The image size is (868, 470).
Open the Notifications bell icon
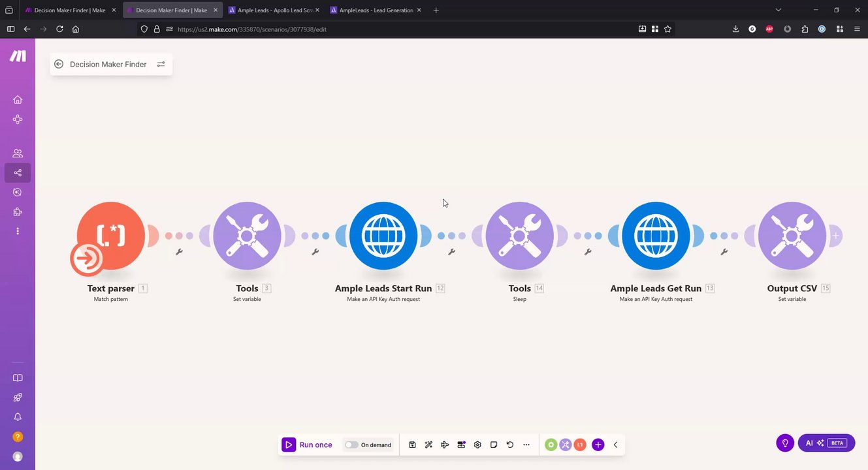18,417
